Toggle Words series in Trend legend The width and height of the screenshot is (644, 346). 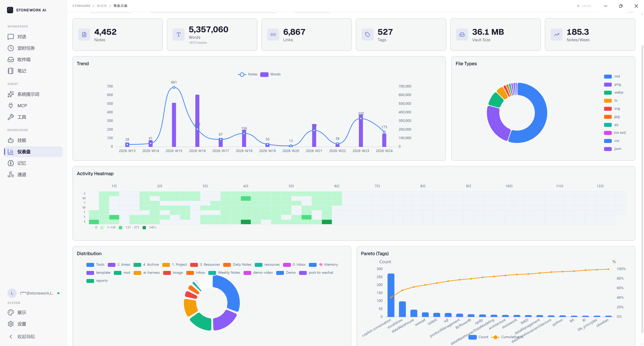(x=271, y=74)
